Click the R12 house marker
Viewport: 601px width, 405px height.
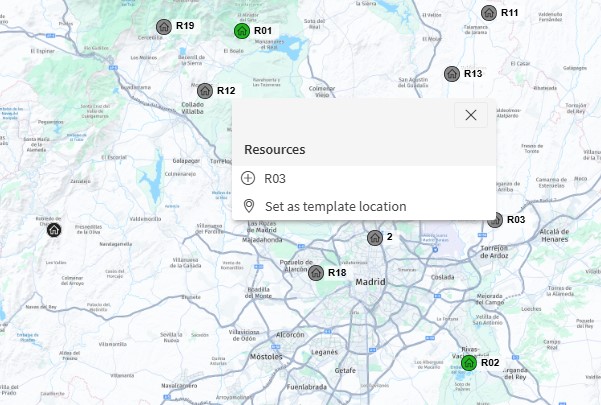click(x=205, y=91)
